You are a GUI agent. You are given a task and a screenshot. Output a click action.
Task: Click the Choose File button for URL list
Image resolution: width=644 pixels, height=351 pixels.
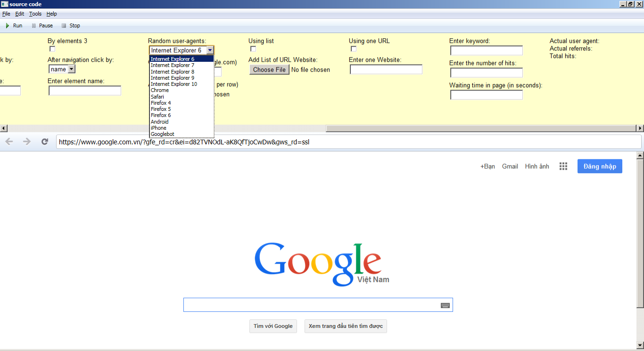click(269, 70)
